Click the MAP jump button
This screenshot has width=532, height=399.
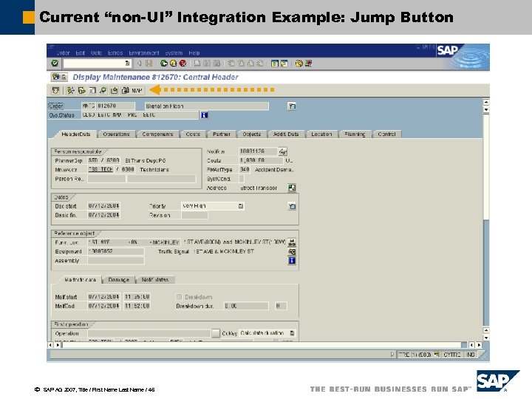(133, 90)
